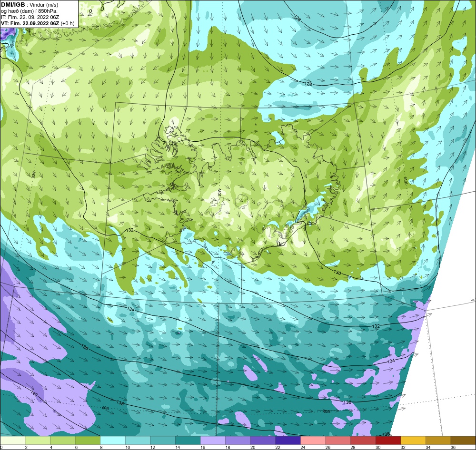Click the "30W" longitude label

click(x=34, y=175)
